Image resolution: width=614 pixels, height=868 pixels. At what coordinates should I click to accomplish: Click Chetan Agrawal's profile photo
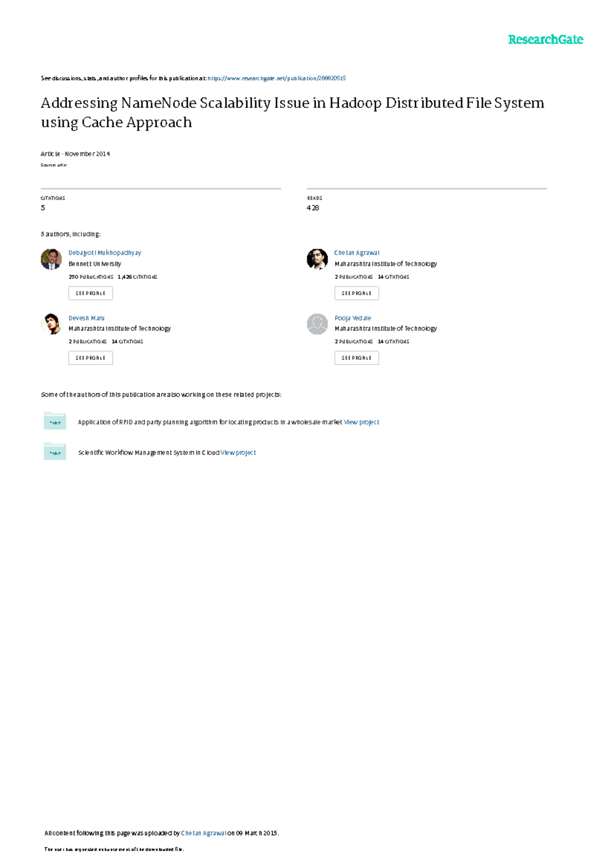[x=317, y=259]
